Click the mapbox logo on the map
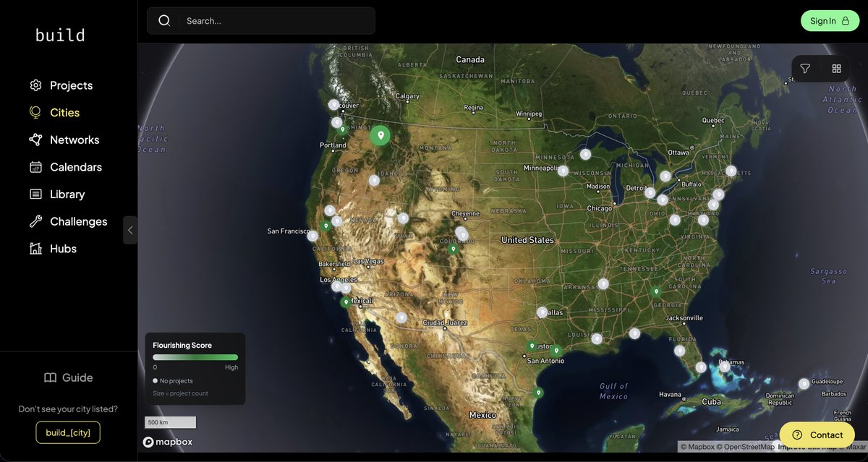The image size is (868, 462). [167, 442]
